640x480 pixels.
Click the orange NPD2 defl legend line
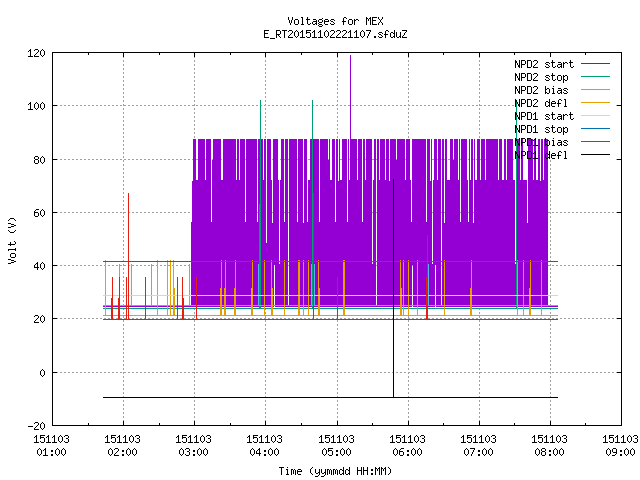[596, 103]
